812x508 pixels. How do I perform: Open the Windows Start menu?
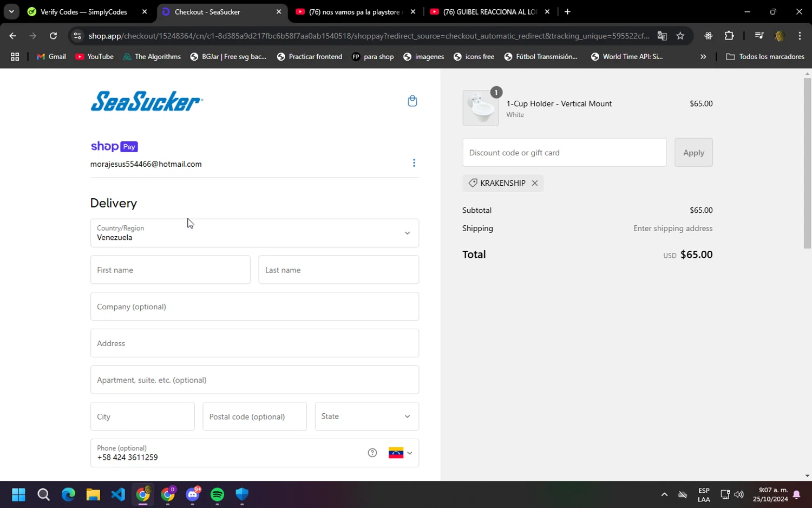click(18, 494)
